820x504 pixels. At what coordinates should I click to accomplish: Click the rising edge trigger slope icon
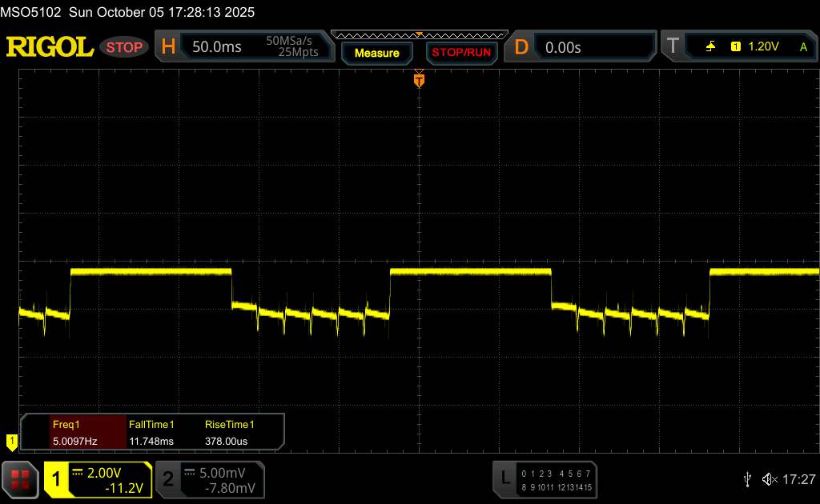pos(710,47)
